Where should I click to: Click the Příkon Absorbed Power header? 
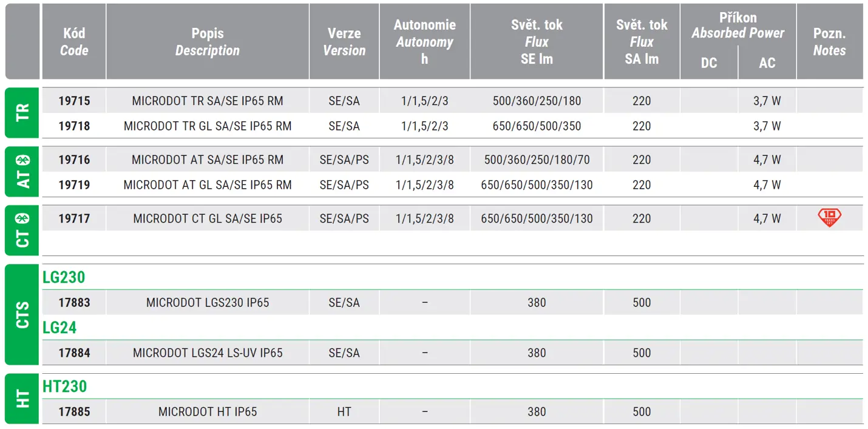coord(738,25)
